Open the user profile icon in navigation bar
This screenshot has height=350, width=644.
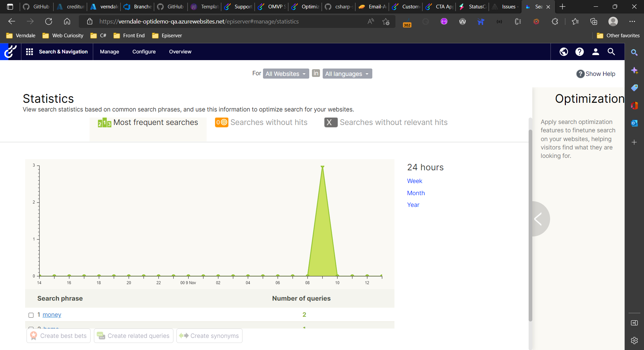click(x=595, y=52)
